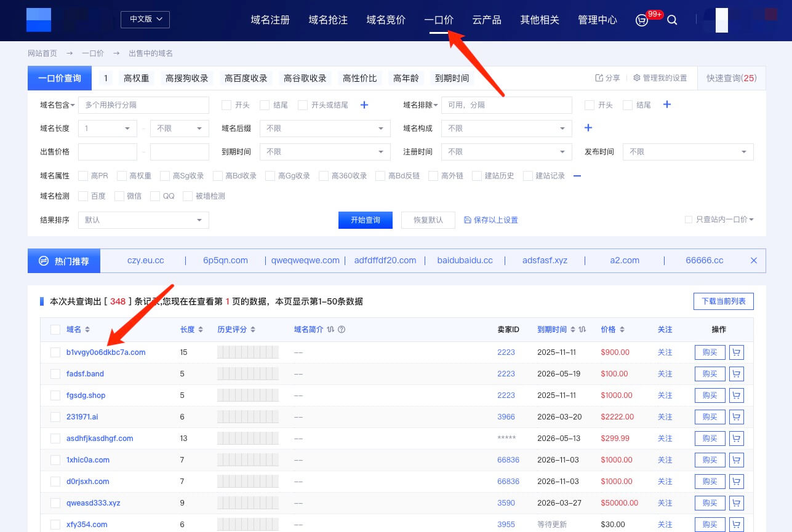
Task: Check the 百度 domain detection box
Action: pos(84,196)
